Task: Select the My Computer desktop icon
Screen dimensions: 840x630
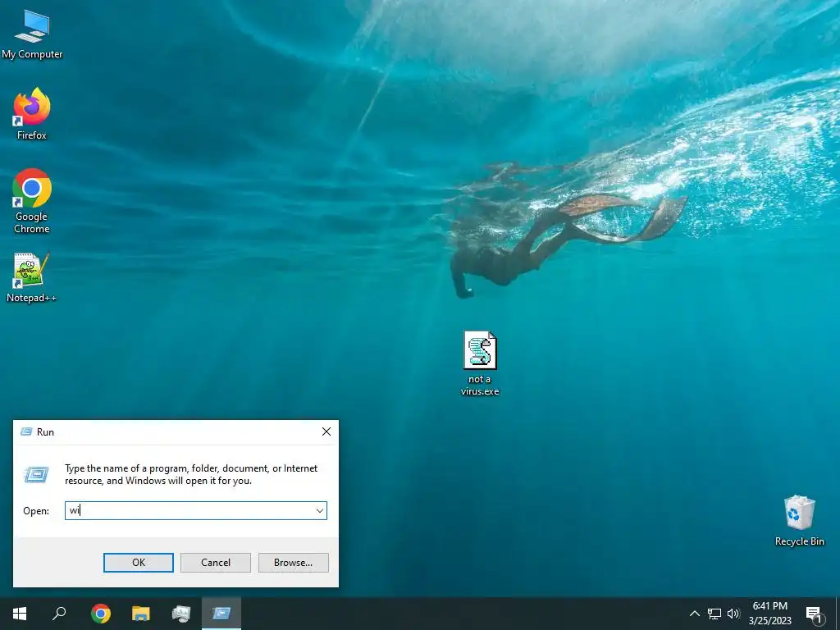Action: [x=32, y=34]
